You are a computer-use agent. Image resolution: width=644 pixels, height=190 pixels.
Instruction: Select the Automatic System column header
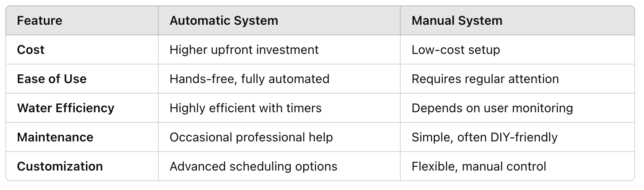(224, 20)
